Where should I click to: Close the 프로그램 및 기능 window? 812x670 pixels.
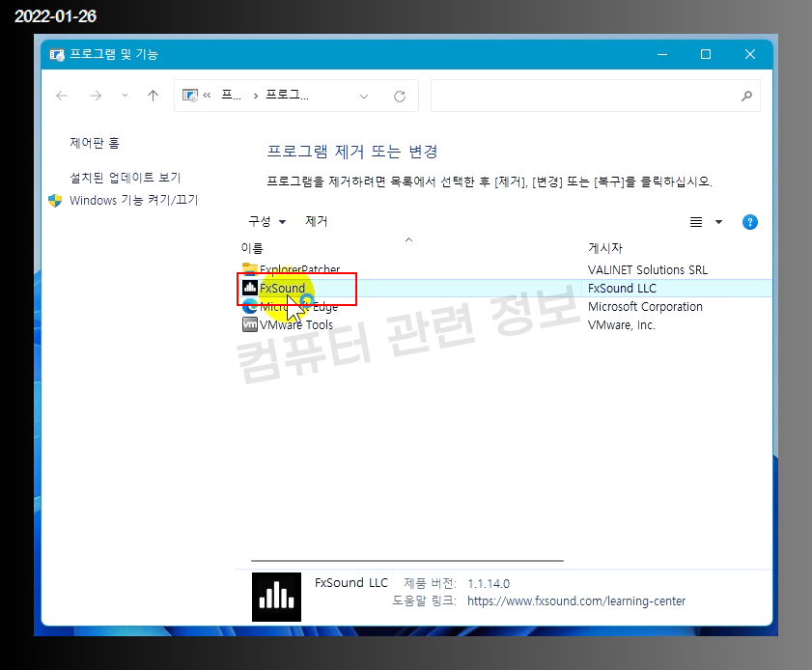(x=750, y=54)
